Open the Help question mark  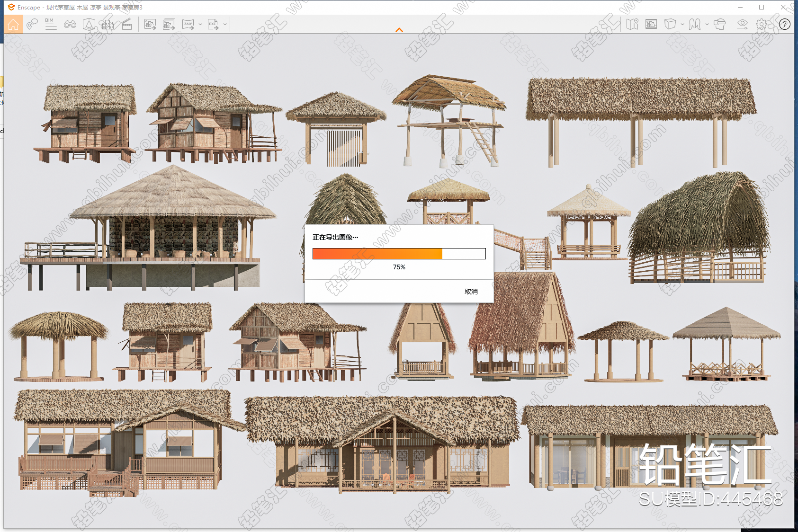pos(785,24)
